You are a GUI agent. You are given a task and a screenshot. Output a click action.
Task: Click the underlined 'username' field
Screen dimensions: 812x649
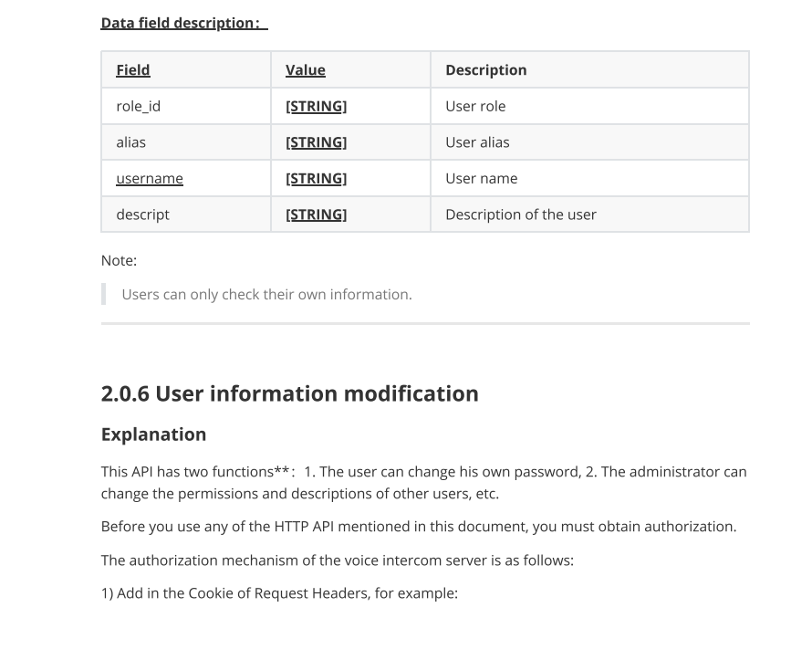(x=150, y=179)
